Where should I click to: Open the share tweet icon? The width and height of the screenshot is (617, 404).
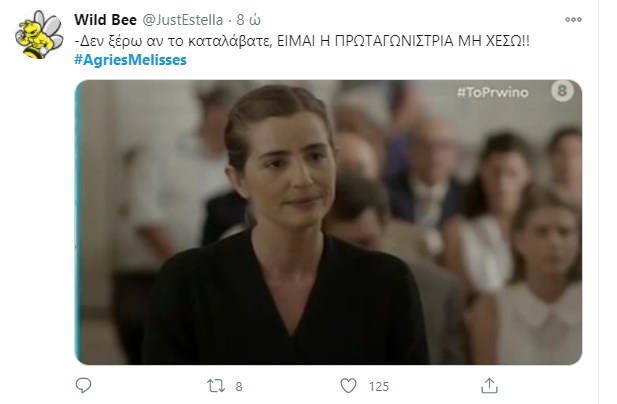pyautogui.click(x=489, y=386)
